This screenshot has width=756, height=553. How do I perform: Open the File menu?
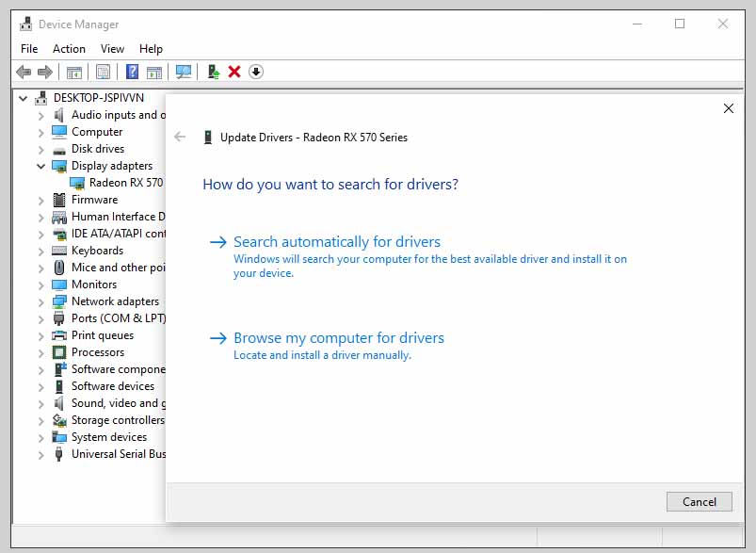coord(28,48)
